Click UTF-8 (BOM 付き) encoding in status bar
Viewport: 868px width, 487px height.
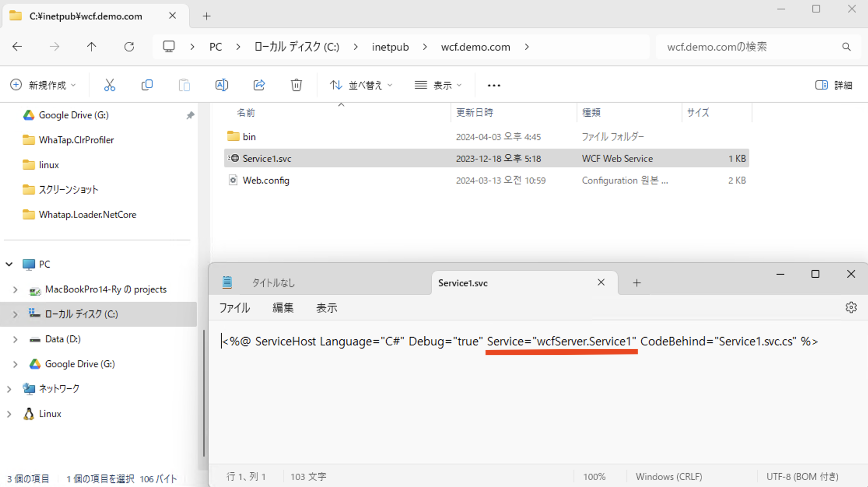(802, 476)
